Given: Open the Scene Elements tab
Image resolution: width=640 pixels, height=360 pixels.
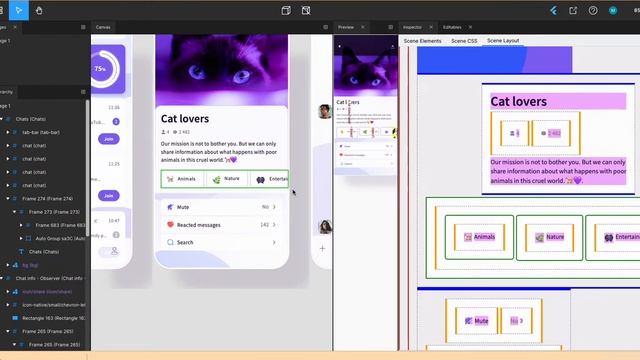Looking at the screenshot, I should pyautogui.click(x=422, y=41).
